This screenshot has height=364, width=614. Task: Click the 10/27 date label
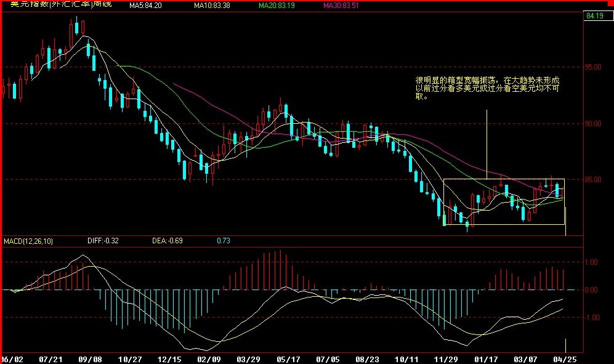point(130,359)
